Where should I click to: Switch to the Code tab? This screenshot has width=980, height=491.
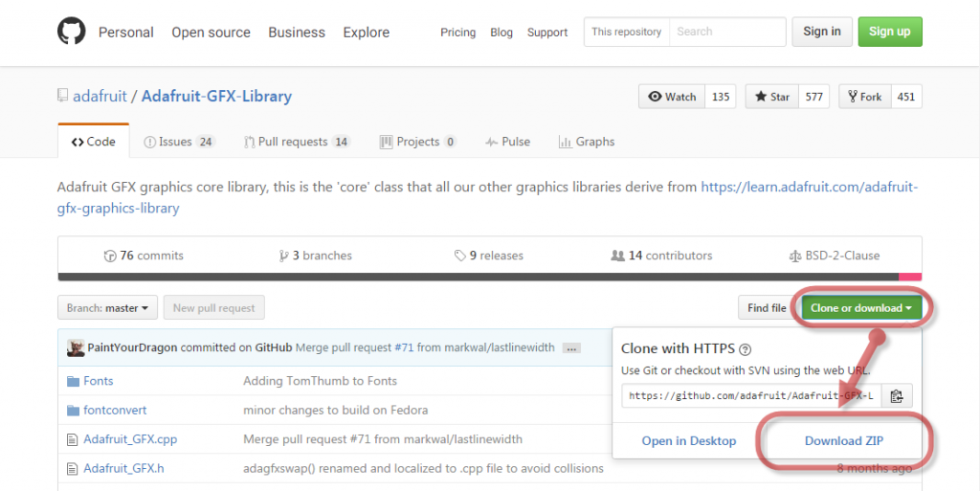[x=94, y=142]
